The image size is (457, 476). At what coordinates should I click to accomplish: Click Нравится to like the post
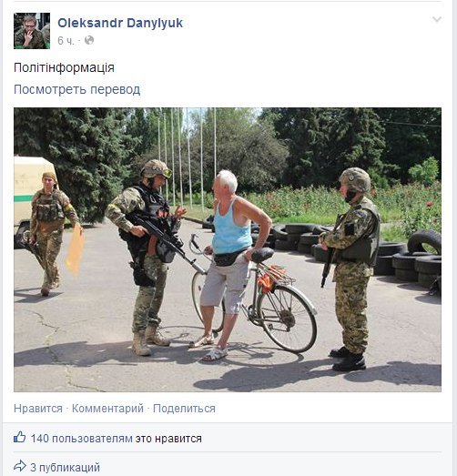tap(38, 409)
